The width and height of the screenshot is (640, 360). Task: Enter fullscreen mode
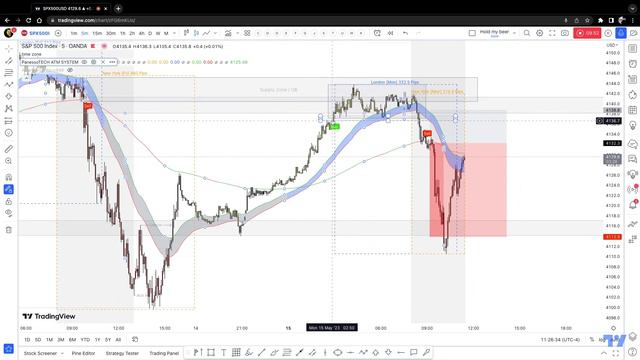point(552,33)
